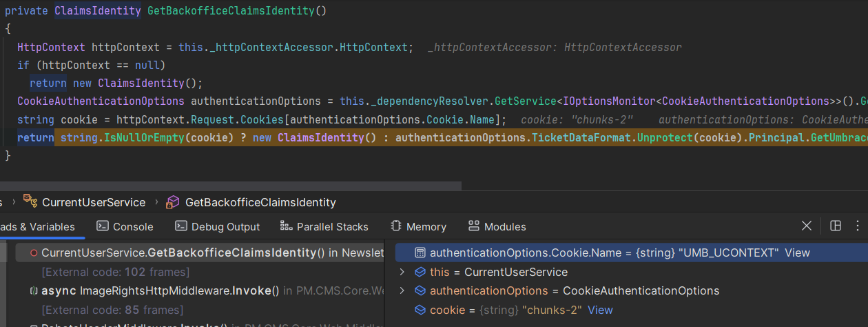This screenshot has height=327, width=868.
Task: Open the Modules tab
Action: [497, 226]
